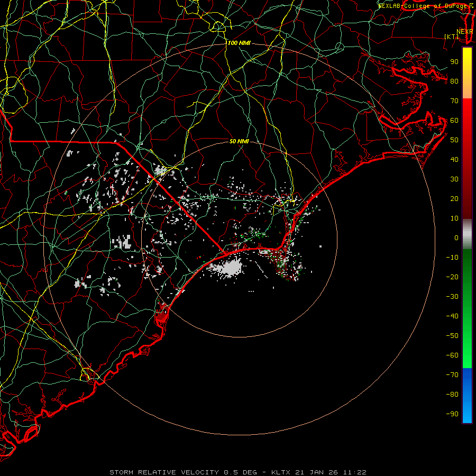Click the -70 value on the scale
Image resolution: width=476 pixels, height=476 pixels.
point(452,375)
